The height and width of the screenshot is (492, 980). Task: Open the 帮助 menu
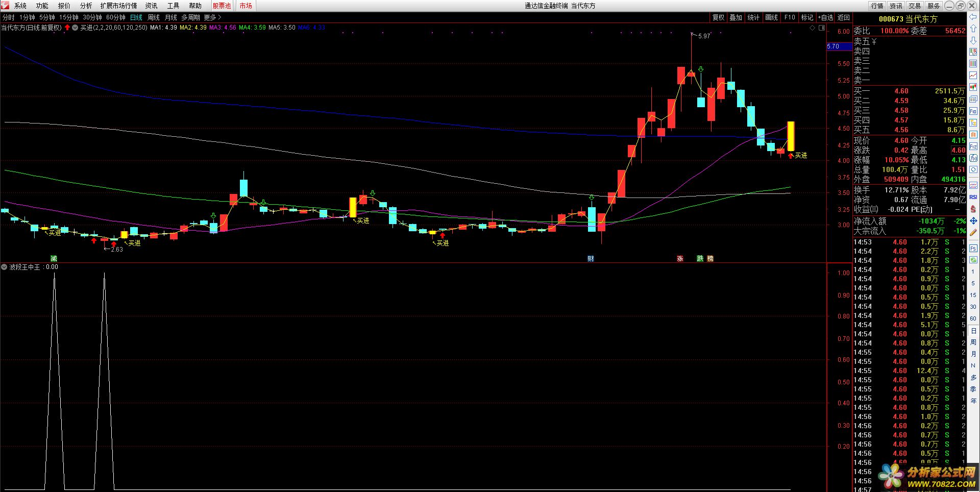195,6
